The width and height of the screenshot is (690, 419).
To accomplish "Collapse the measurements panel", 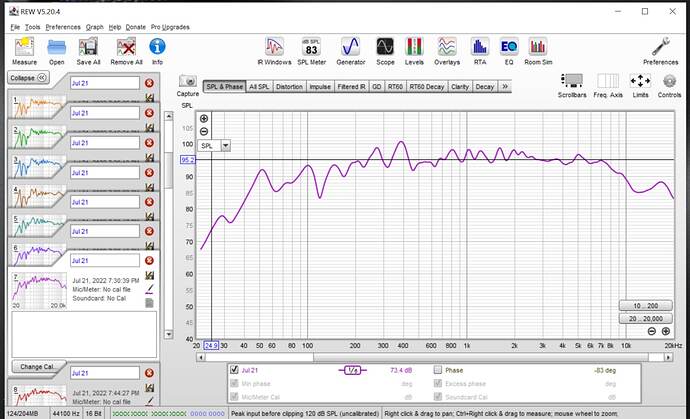I will pyautogui.click(x=29, y=78).
